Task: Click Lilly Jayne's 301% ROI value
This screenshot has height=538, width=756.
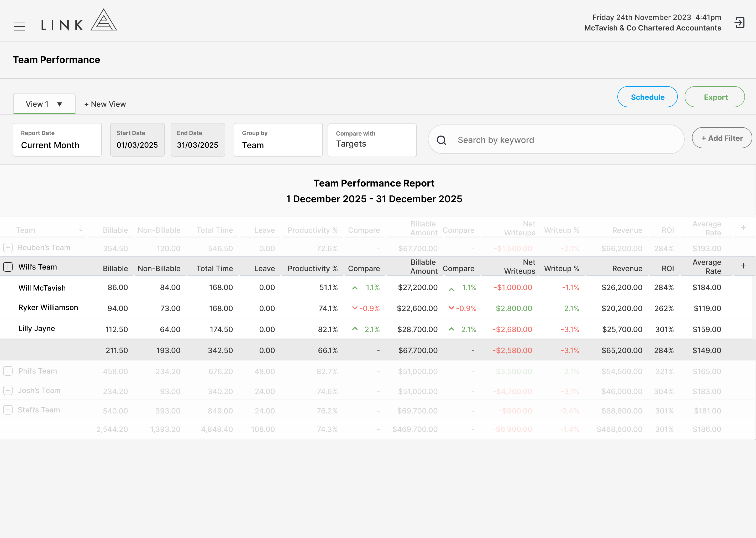Action: (x=664, y=329)
